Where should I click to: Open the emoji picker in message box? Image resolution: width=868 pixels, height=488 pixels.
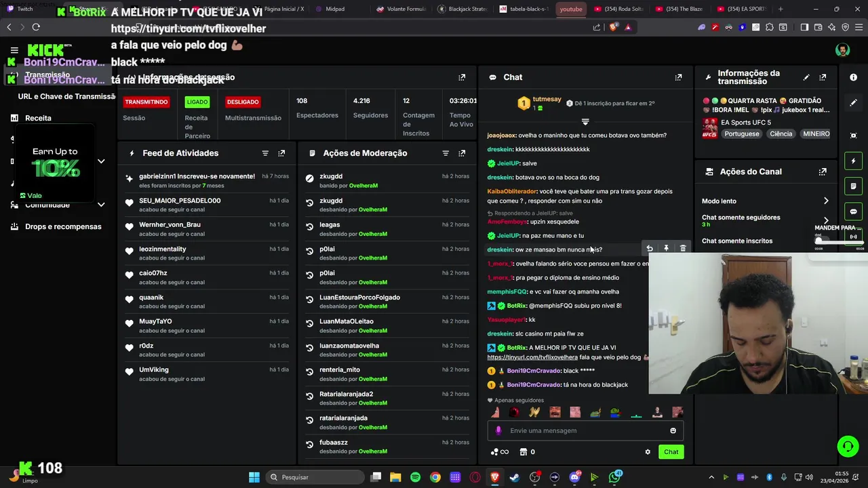(673, 430)
